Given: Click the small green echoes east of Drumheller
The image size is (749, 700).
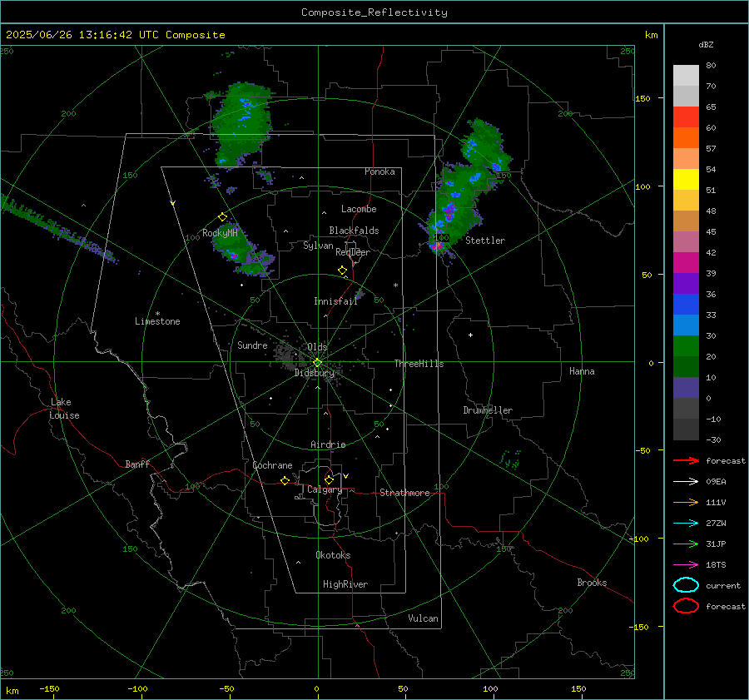Looking at the screenshot, I should click(510, 459).
